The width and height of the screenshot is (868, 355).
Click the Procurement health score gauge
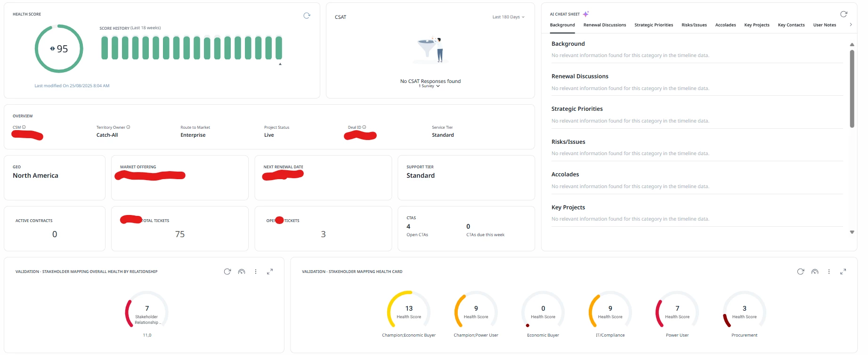pyautogui.click(x=745, y=310)
